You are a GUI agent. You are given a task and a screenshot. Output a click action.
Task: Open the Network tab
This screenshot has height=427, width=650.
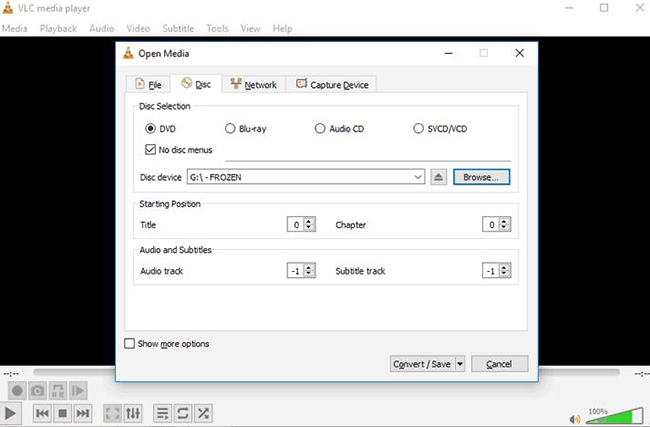point(254,85)
